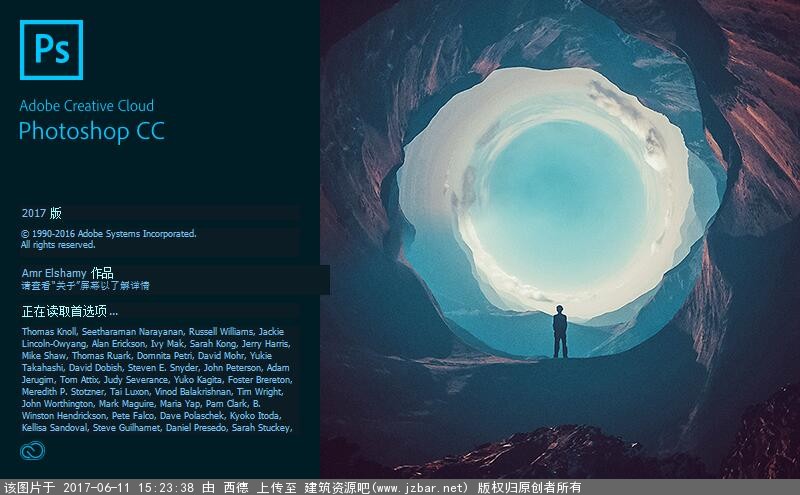The image size is (800, 495).
Task: Click the Ps Photoshop logo icon
Action: [51, 50]
